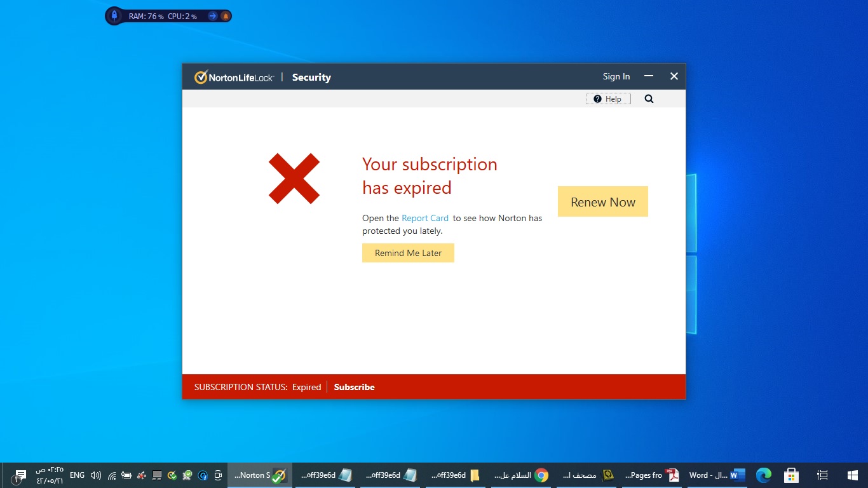
Task: Click the battery tray icon
Action: click(126, 475)
